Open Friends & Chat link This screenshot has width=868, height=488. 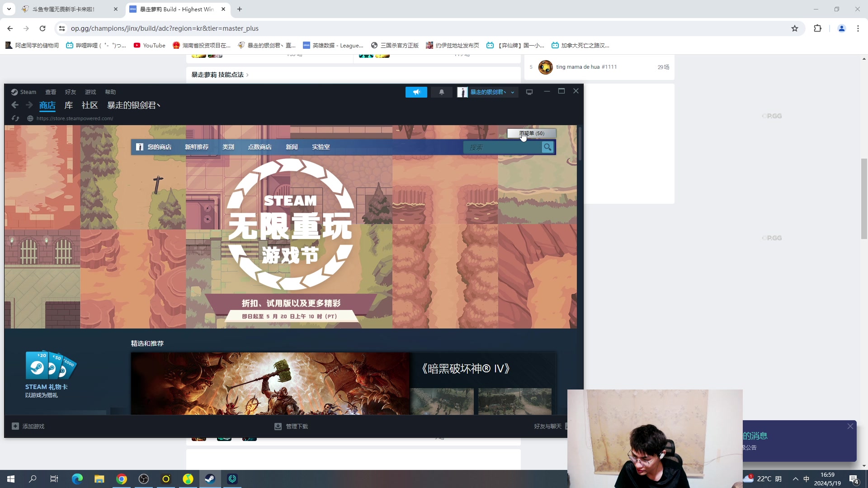coord(547,426)
